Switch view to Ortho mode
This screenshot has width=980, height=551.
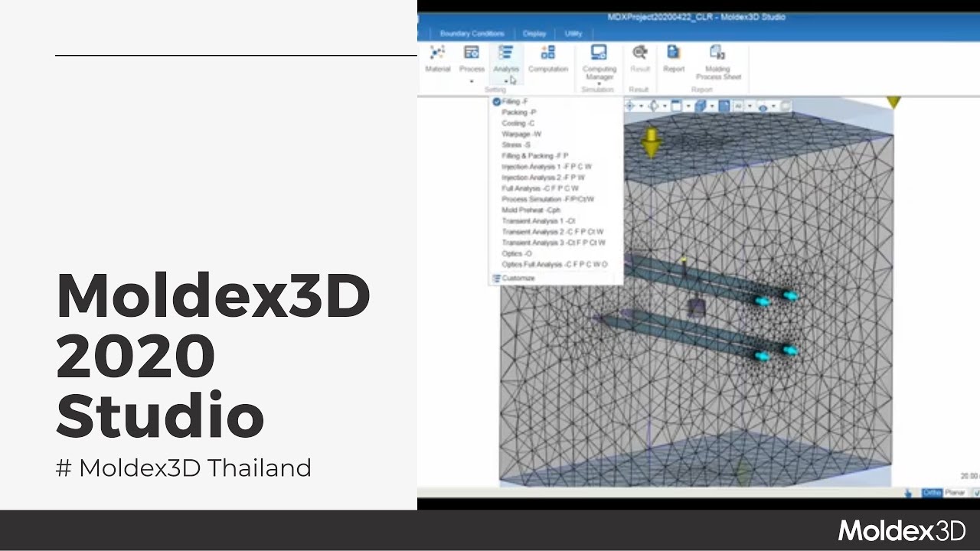(x=932, y=493)
